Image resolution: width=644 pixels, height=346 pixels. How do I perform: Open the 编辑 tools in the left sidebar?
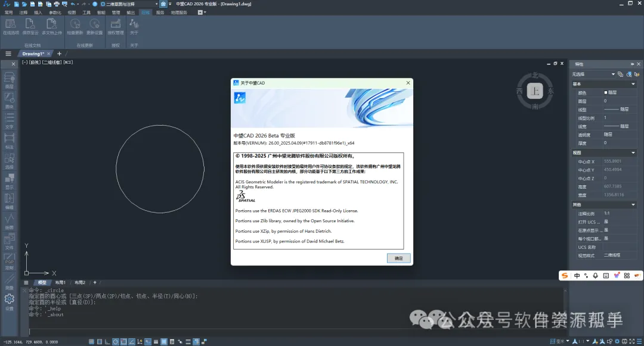[9, 201]
